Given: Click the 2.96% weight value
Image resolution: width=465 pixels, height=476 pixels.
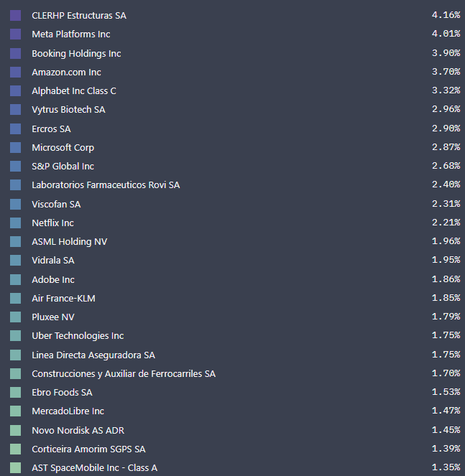Looking at the screenshot, I should [446, 109].
